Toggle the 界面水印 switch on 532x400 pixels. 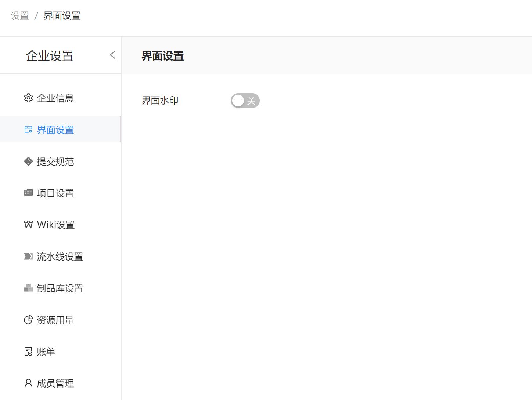(245, 101)
